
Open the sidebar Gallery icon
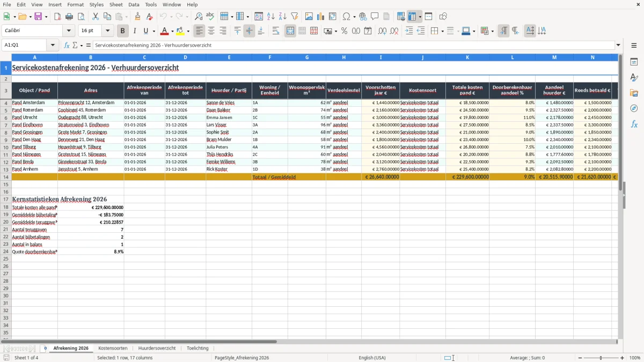pos(634,93)
